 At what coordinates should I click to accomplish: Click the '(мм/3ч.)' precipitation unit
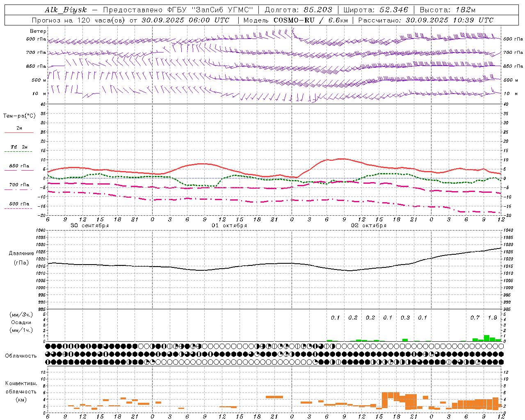pos(21,315)
